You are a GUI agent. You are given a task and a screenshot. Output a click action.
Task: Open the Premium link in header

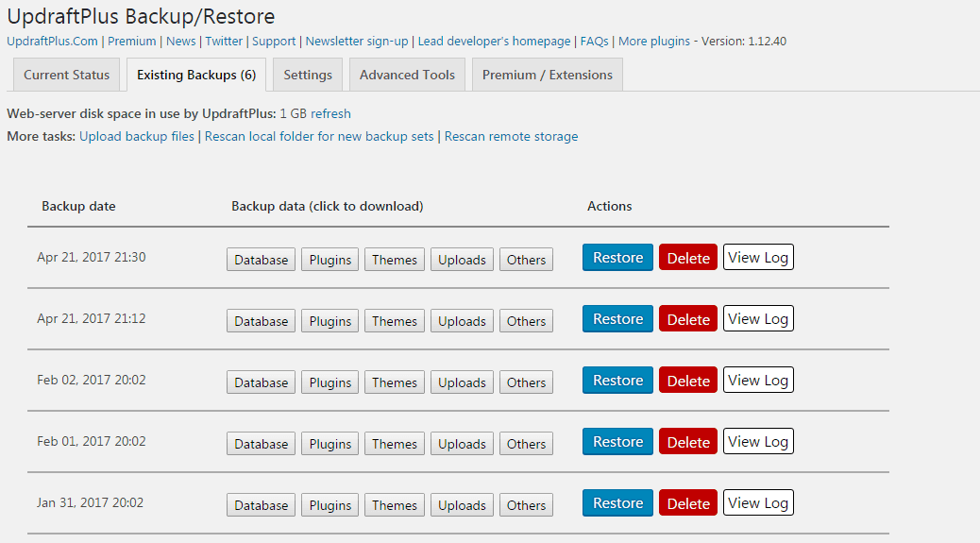tap(132, 42)
